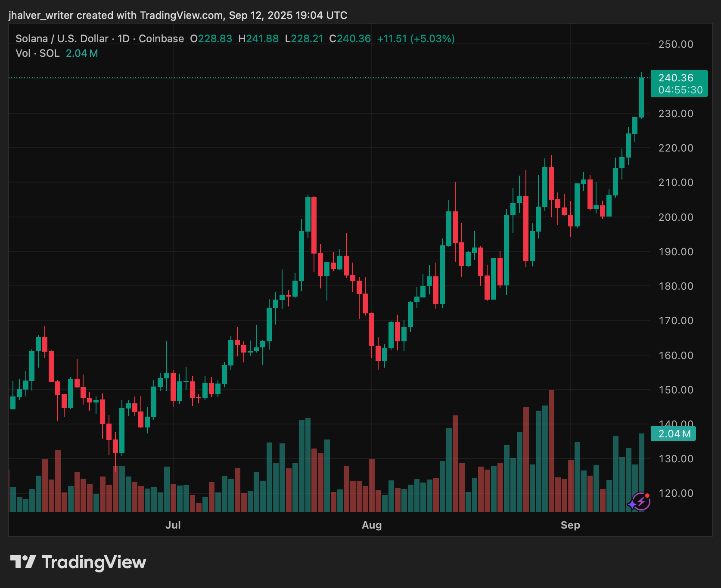Click the +11.51 (+5.03%) change value

(x=416, y=39)
